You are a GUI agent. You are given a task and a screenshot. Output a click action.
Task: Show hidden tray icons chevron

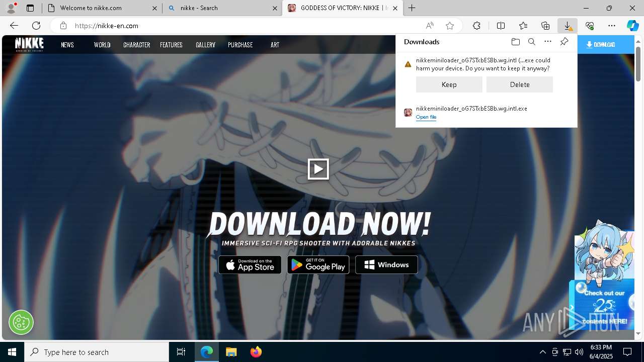(x=542, y=352)
